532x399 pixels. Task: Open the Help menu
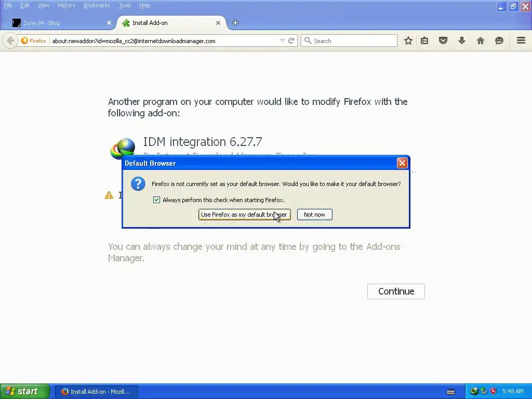click(145, 5)
